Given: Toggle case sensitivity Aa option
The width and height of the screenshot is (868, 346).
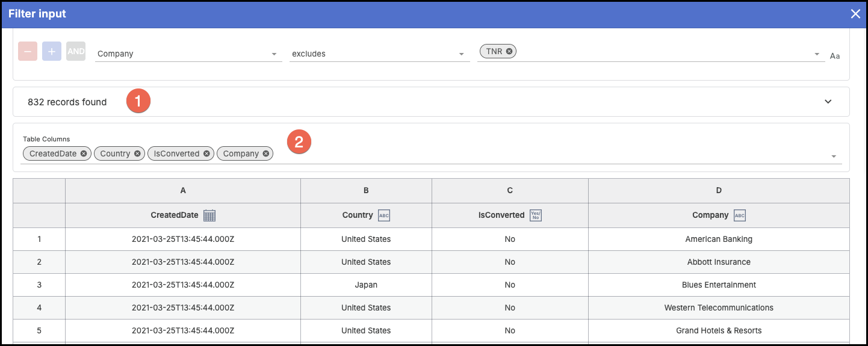Looking at the screenshot, I should click(x=835, y=56).
